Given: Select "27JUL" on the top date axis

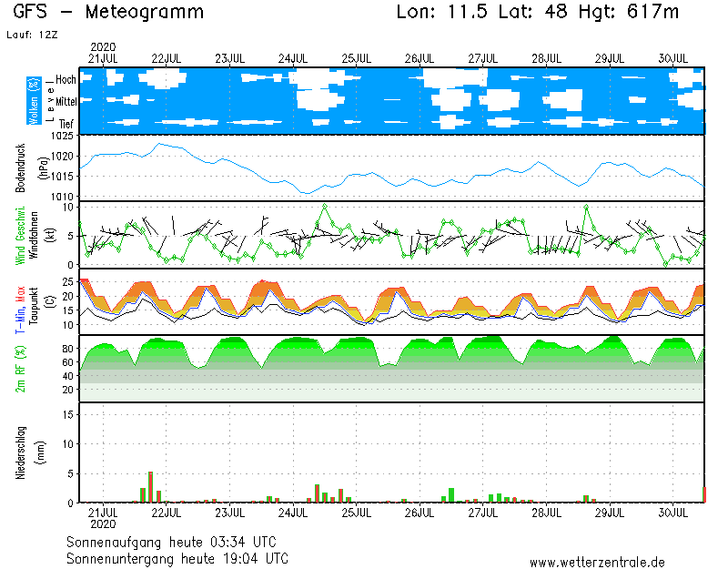Looking at the screenshot, I should (x=483, y=58).
